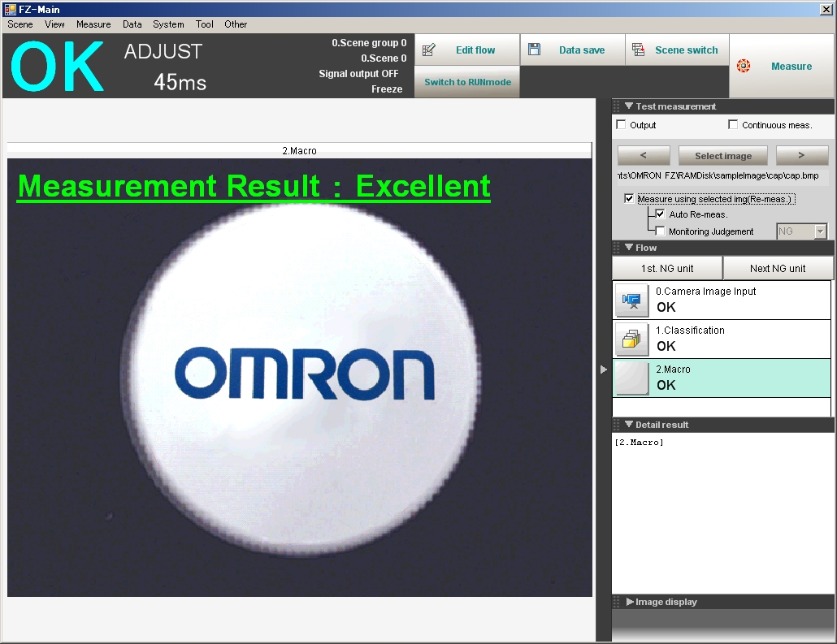Click the Macro unit icon
Image resolution: width=837 pixels, height=644 pixels.
click(x=631, y=378)
